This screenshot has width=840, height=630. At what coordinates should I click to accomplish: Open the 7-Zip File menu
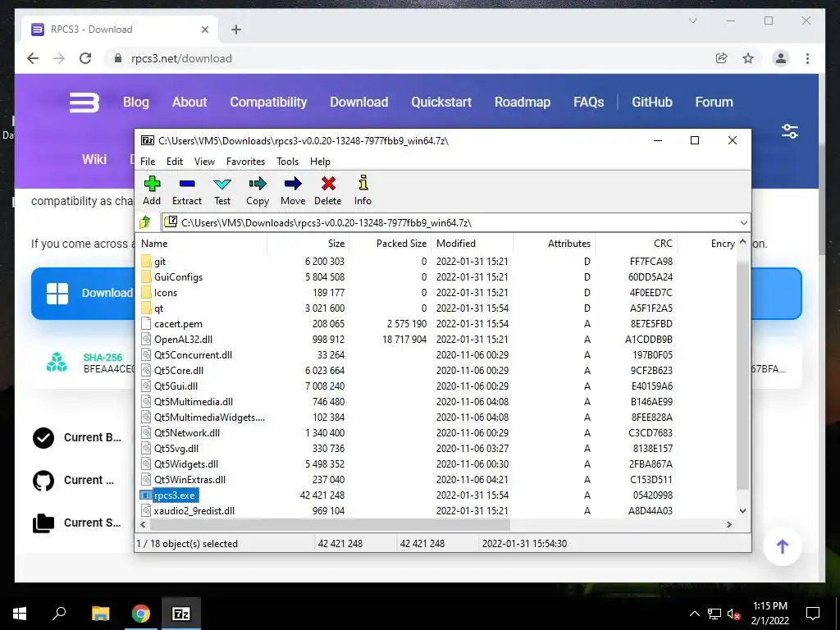pyautogui.click(x=148, y=162)
